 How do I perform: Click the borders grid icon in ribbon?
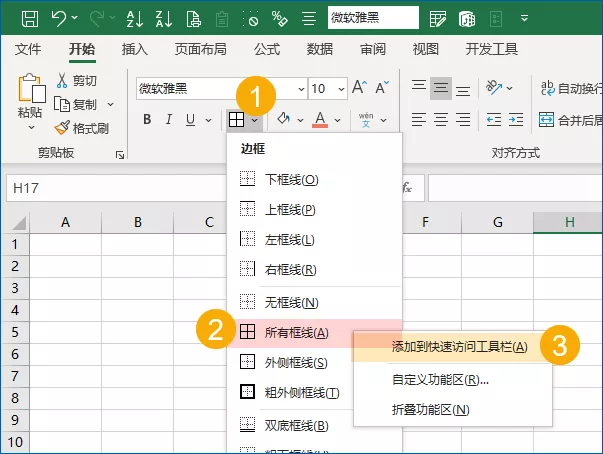237,120
